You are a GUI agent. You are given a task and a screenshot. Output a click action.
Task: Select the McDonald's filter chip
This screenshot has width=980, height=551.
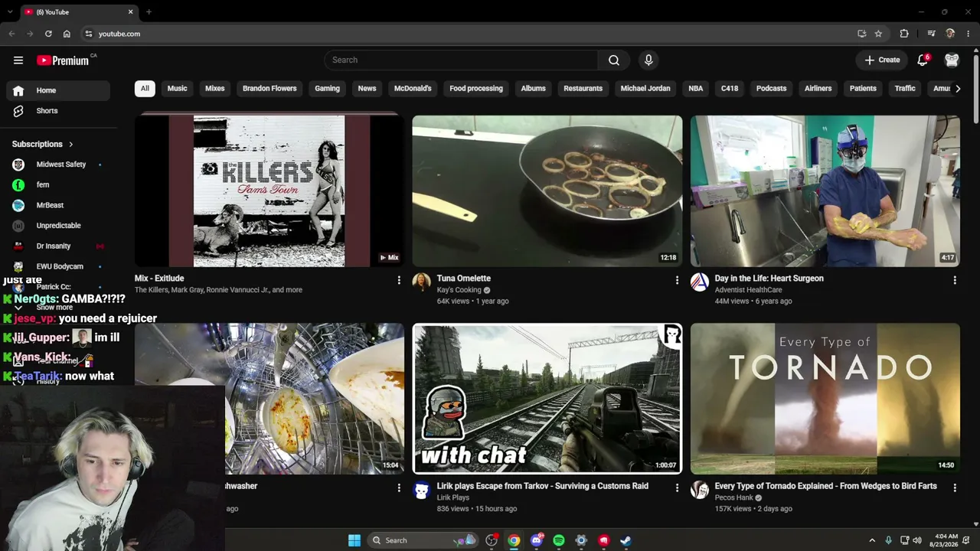click(413, 89)
